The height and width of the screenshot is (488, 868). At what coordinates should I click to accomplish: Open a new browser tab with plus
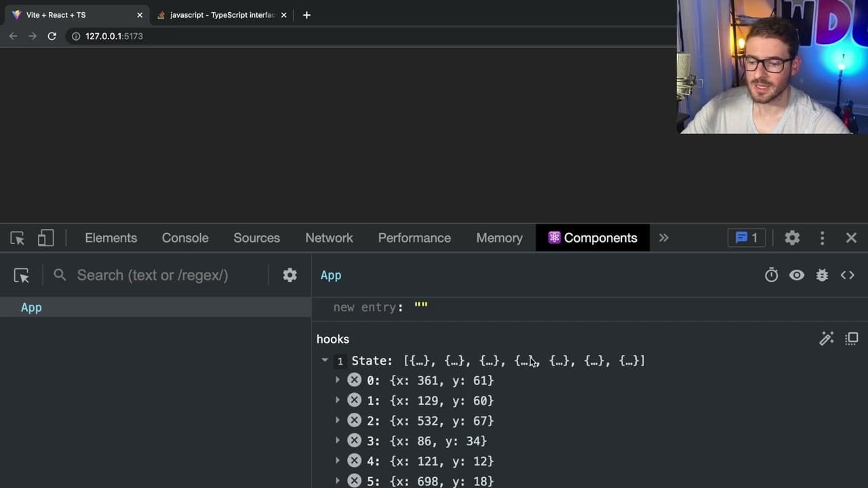307,15
